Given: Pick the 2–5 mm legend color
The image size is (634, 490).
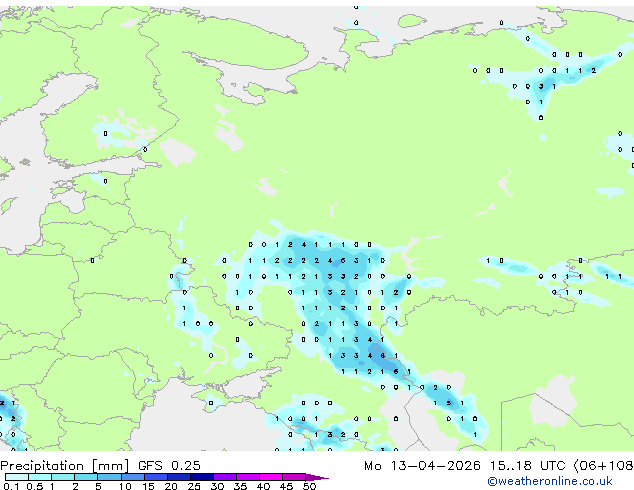Looking at the screenshot, I should [86, 477].
